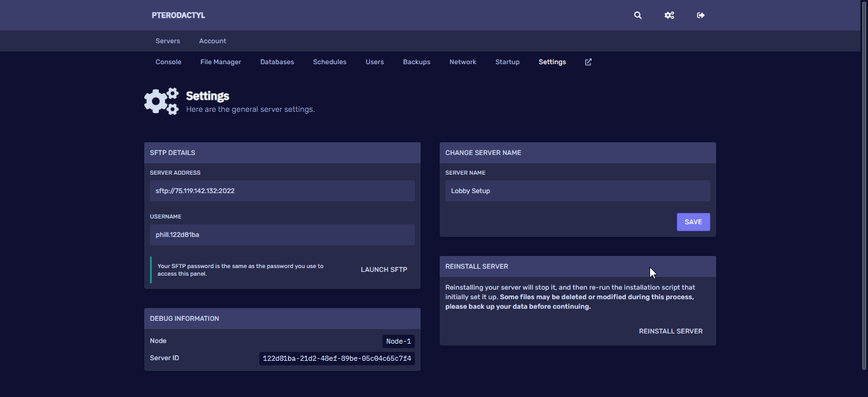This screenshot has width=868, height=397.
Task: Switch to the Backups tab
Action: pos(416,62)
